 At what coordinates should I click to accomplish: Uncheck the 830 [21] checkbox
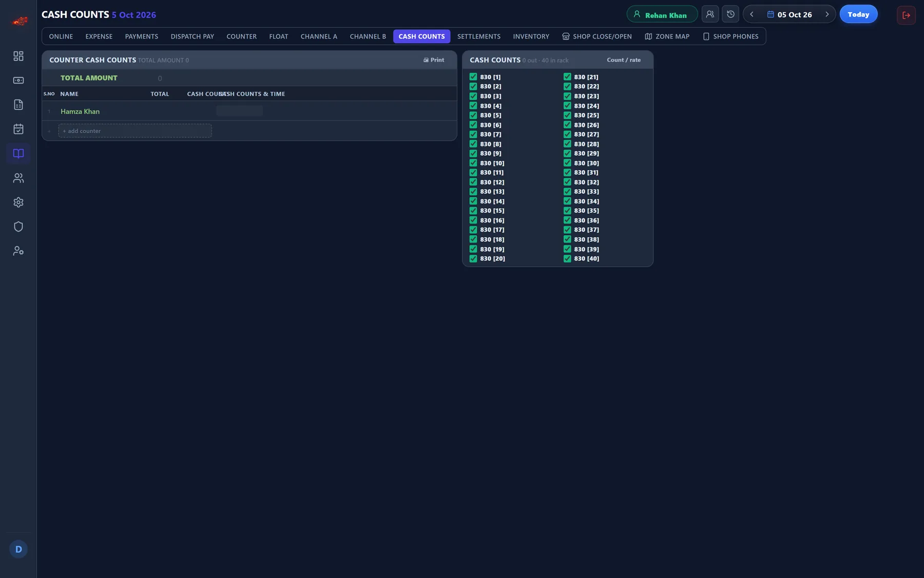567,77
